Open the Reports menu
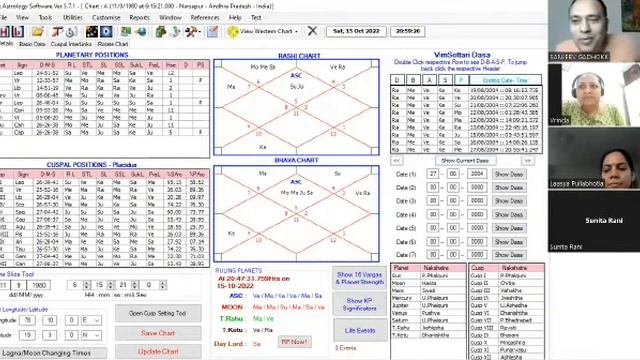The width and height of the screenshot is (640, 360). [x=139, y=18]
